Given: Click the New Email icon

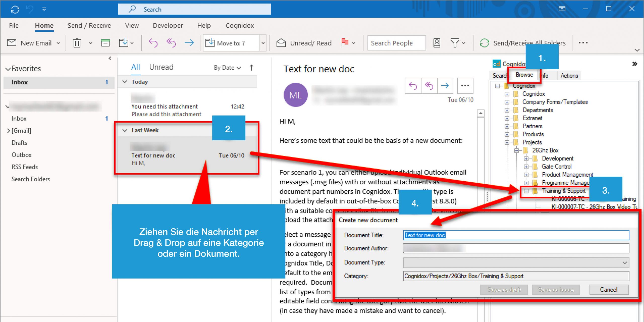Looking at the screenshot, I should (11, 43).
